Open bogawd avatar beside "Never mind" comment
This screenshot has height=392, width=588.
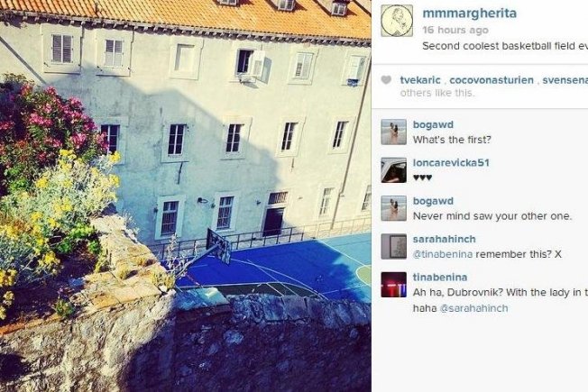(x=394, y=208)
